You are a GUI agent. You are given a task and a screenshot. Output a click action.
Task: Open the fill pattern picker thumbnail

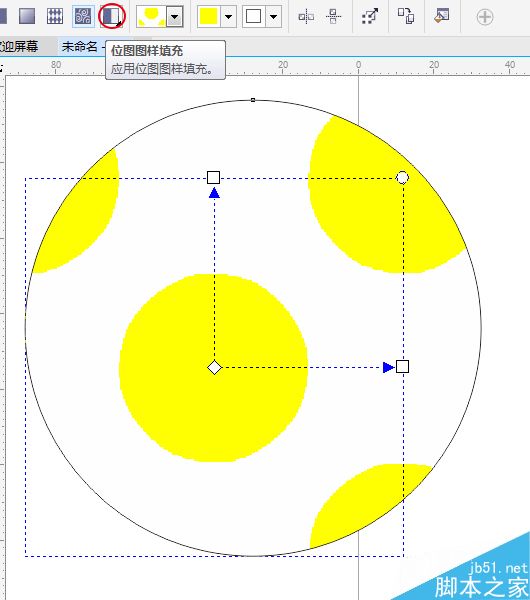coord(151,17)
